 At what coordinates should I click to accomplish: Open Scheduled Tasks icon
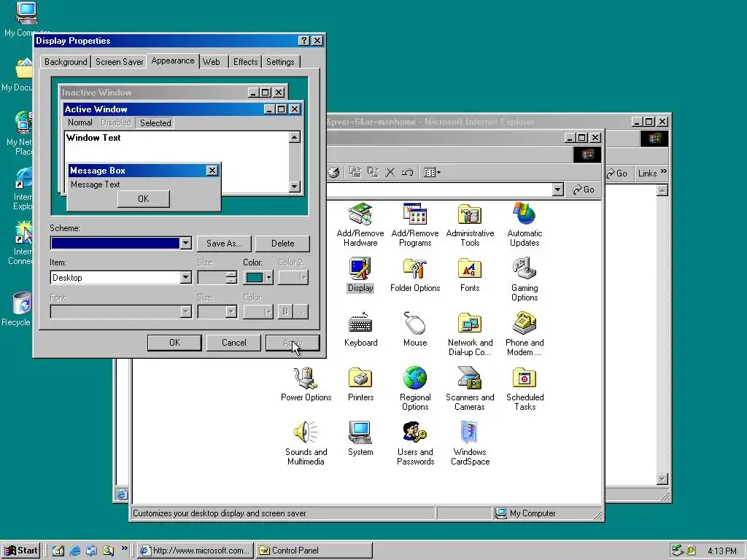(525, 389)
